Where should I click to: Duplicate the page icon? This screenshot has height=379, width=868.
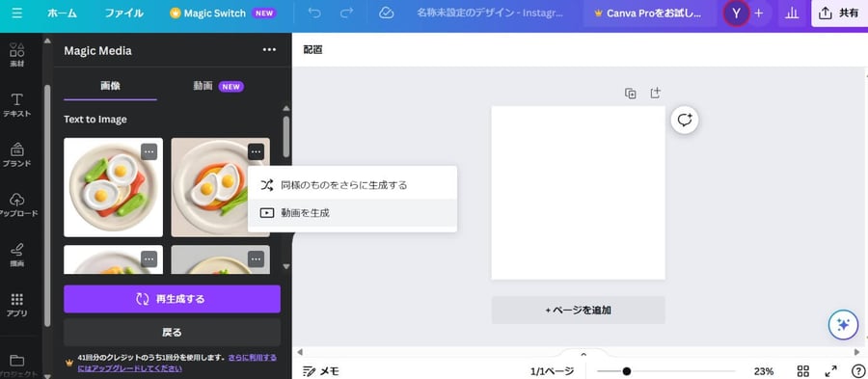[630, 93]
